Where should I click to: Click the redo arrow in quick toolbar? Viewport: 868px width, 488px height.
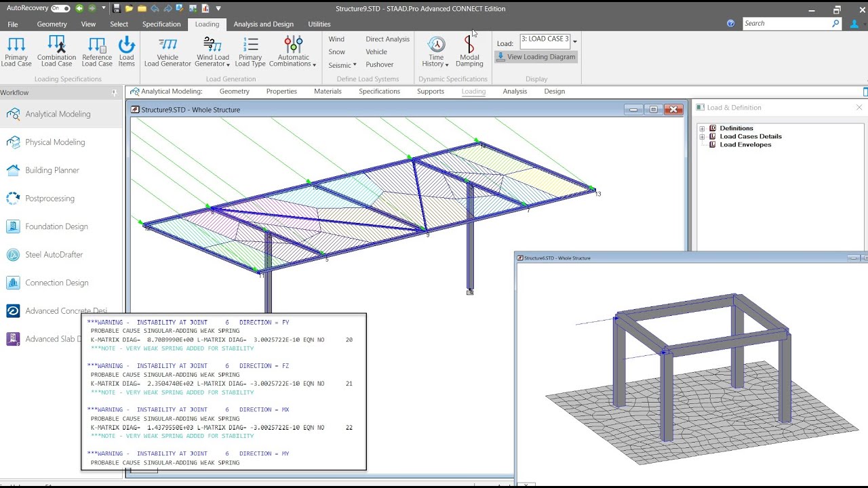[x=167, y=8]
